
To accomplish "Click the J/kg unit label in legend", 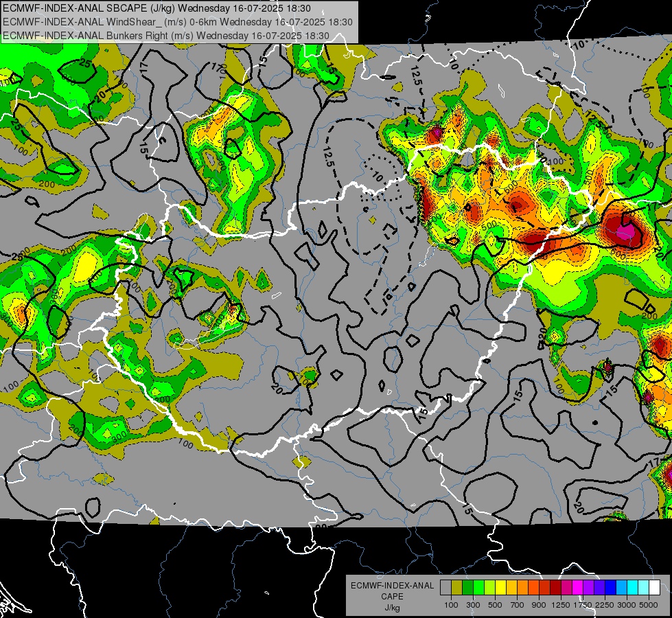I will [x=392, y=608].
